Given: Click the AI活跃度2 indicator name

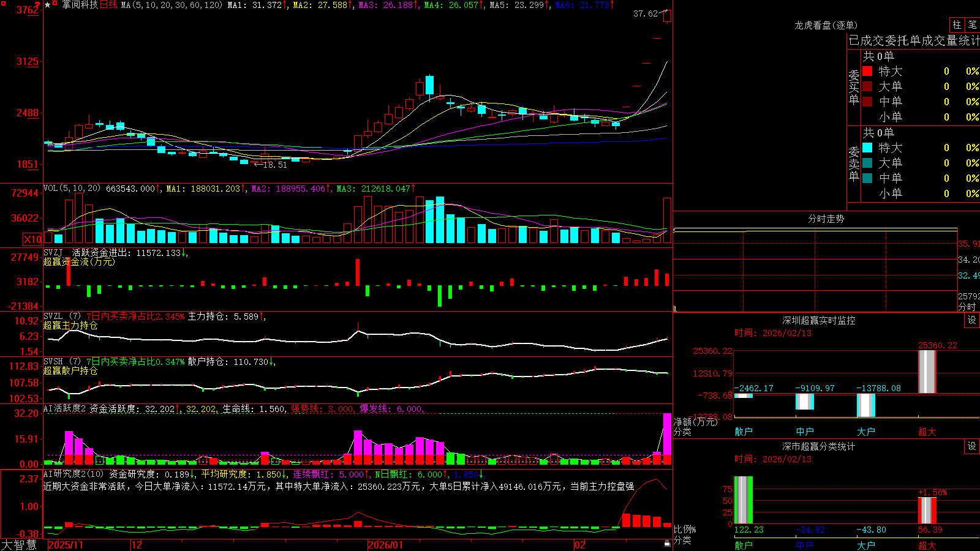Looking at the screenshot, I should point(65,408).
